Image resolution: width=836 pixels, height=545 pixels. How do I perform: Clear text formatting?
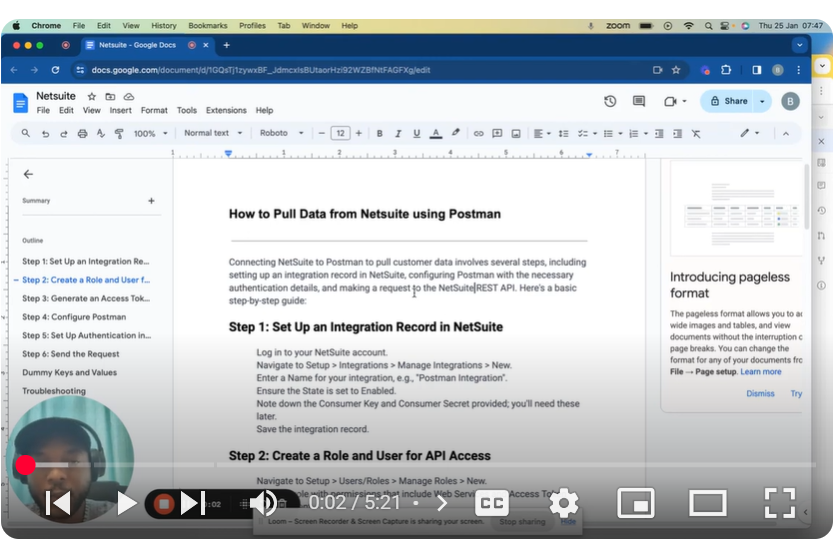[x=696, y=134]
